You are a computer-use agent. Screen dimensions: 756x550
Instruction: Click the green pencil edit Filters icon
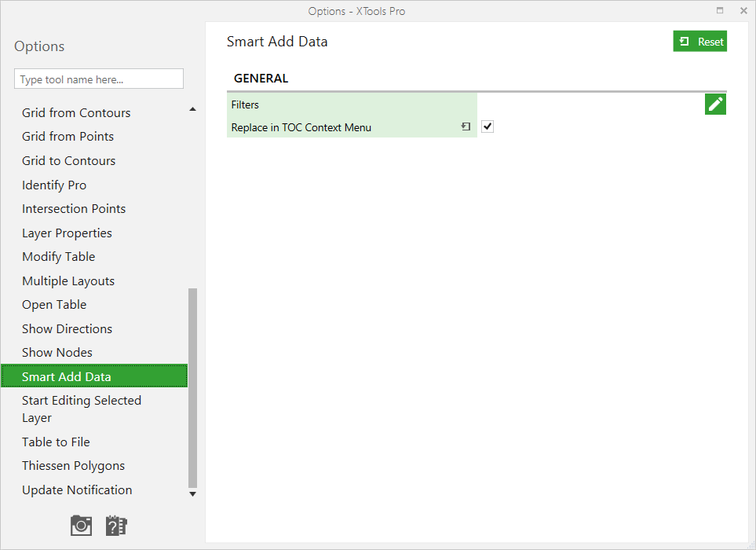[x=715, y=104]
